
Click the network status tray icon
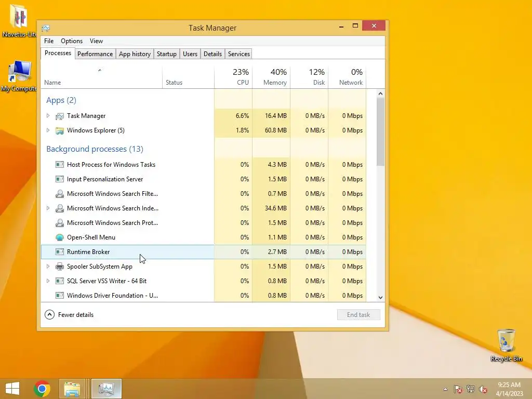click(471, 389)
